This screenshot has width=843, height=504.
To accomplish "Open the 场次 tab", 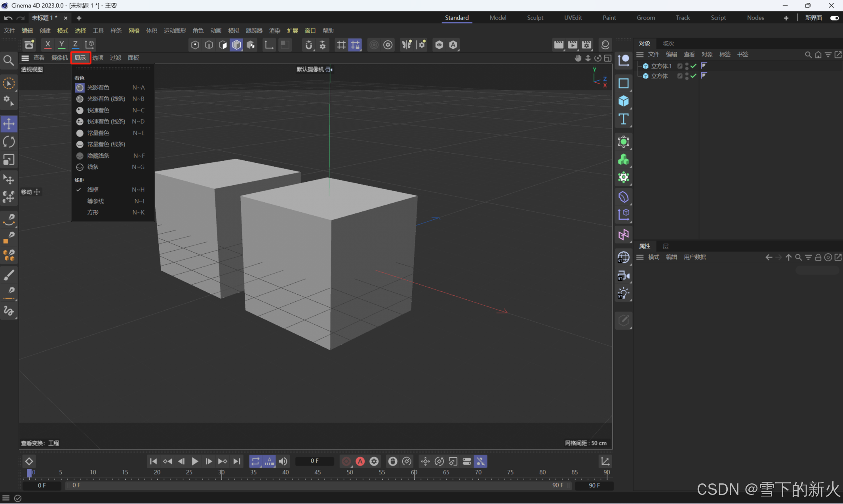I will (668, 43).
